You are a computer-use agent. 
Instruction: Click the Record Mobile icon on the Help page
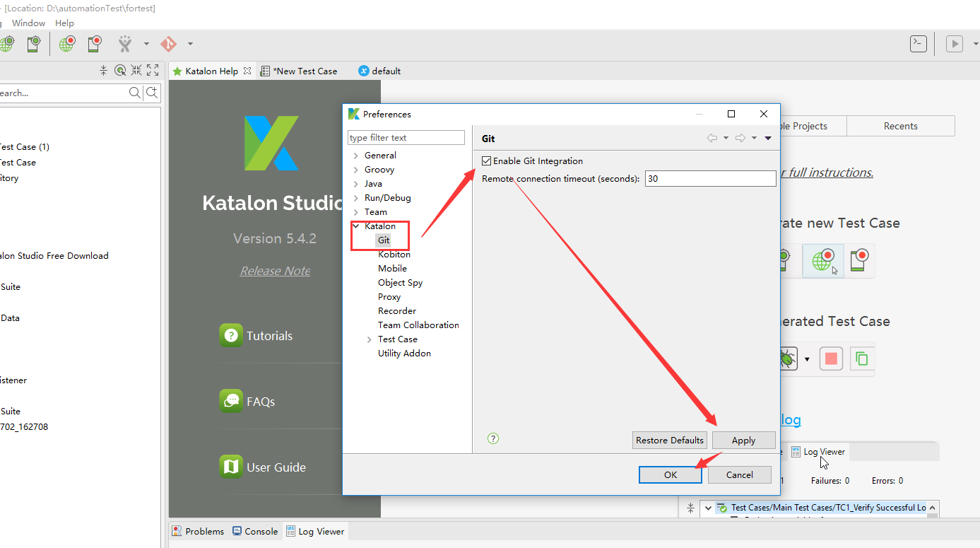pyautogui.click(x=860, y=260)
